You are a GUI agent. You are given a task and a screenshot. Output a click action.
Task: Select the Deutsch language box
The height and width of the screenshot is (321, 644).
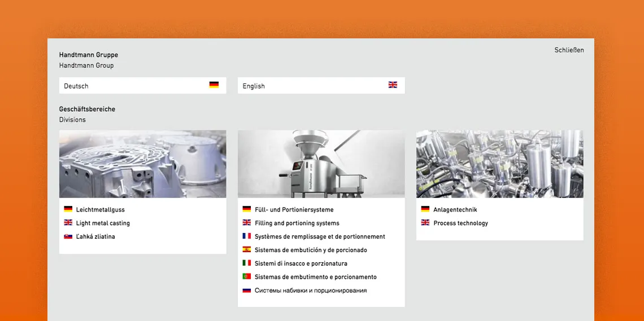[x=142, y=85]
